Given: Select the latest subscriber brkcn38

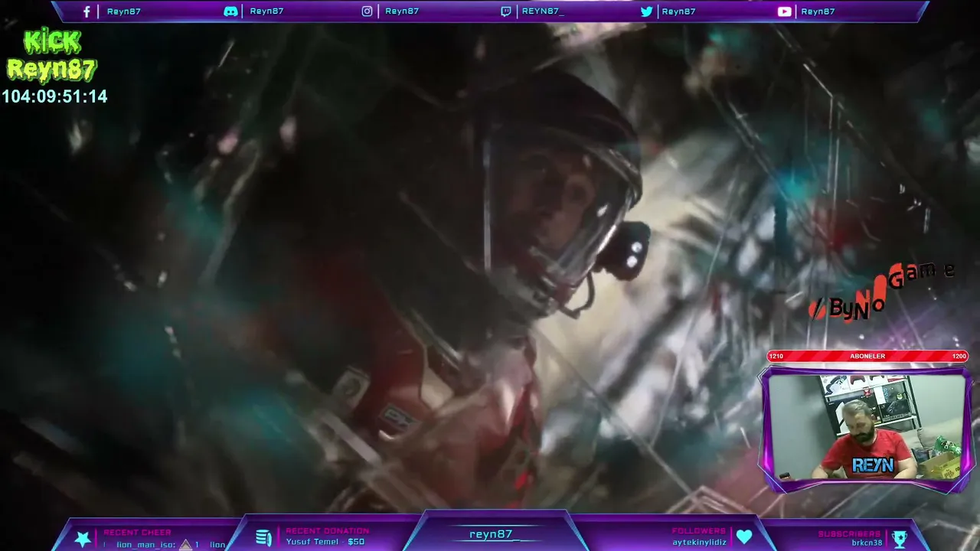Looking at the screenshot, I should point(867,543).
